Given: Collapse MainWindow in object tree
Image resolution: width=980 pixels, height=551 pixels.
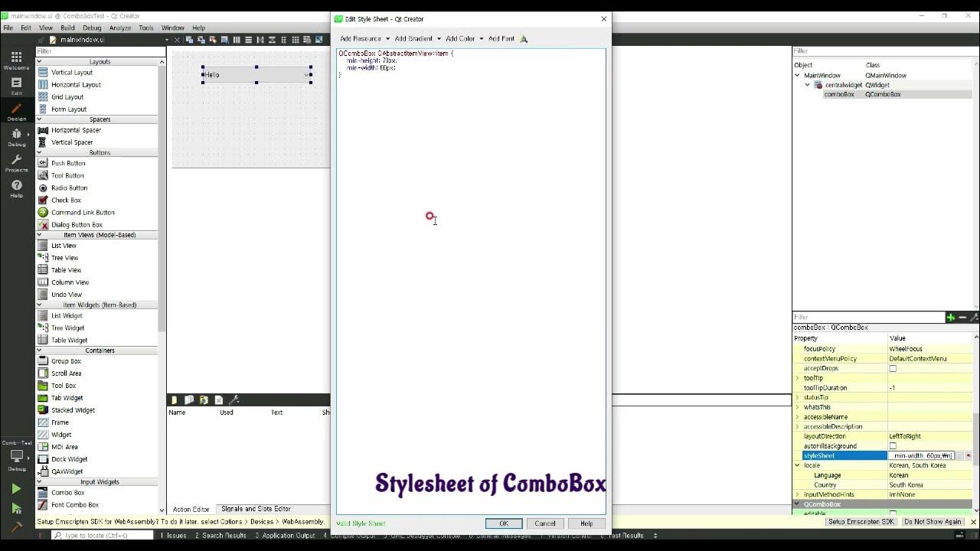Looking at the screenshot, I should click(797, 75).
